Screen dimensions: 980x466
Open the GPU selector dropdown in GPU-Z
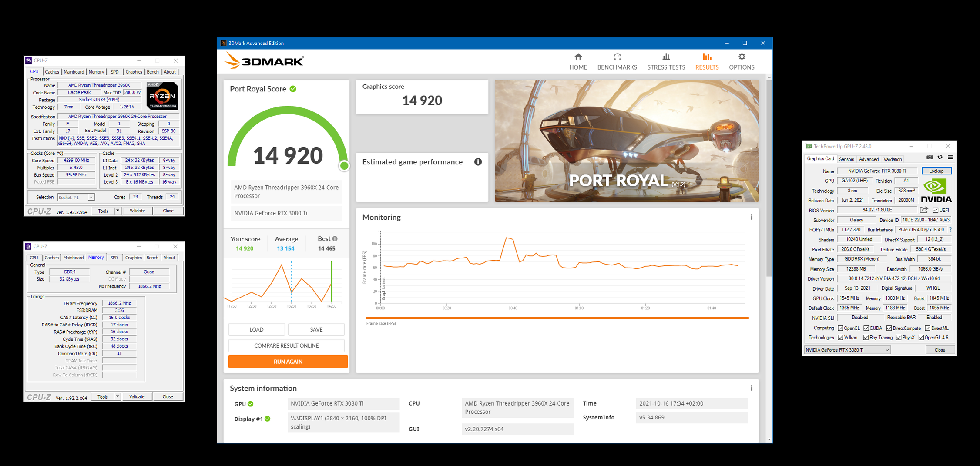tap(847, 350)
